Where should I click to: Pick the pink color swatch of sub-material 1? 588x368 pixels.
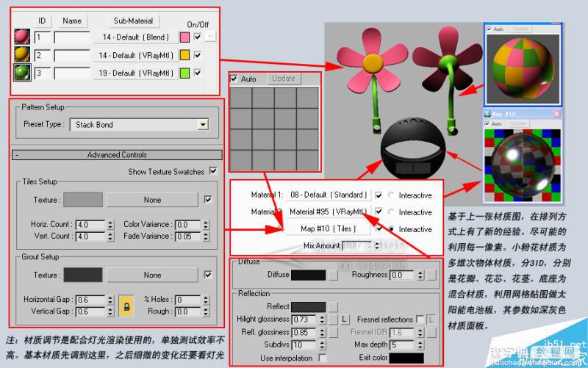click(184, 37)
